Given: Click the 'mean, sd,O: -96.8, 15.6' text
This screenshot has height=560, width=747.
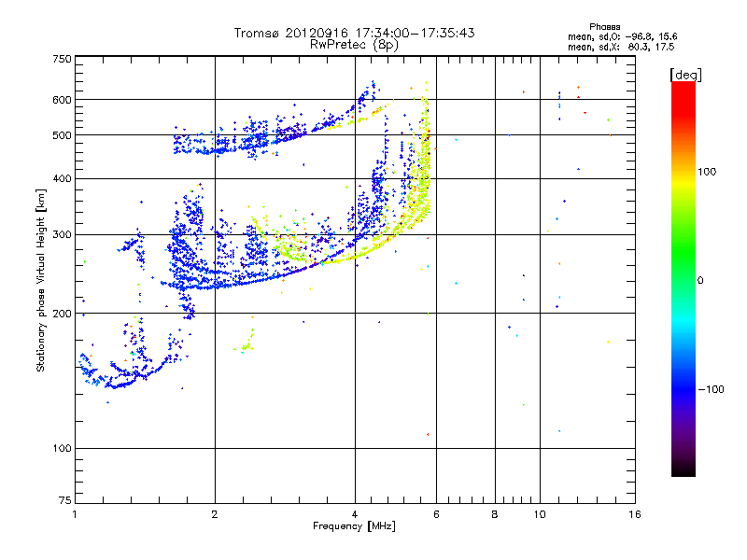Looking at the screenshot, I should pos(622,36).
